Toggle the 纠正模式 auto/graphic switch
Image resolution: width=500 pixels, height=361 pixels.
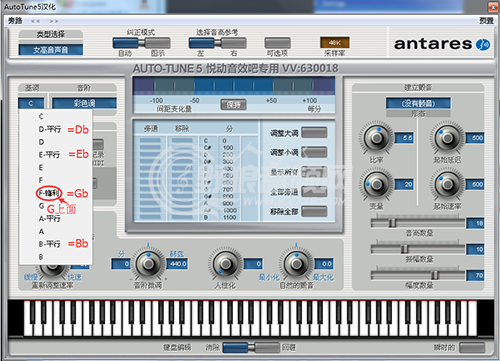(142, 43)
